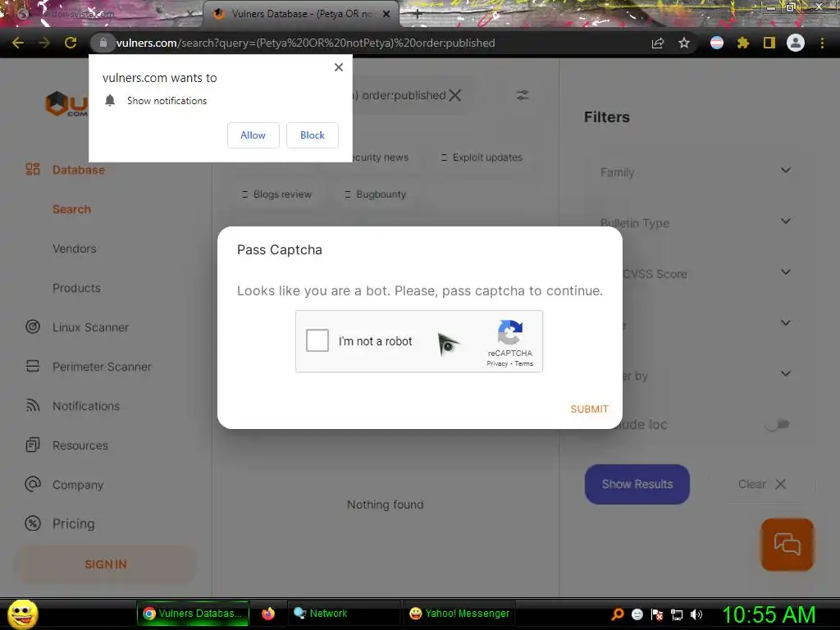Click Clear filters
The width and height of the screenshot is (840, 630).
tap(762, 484)
